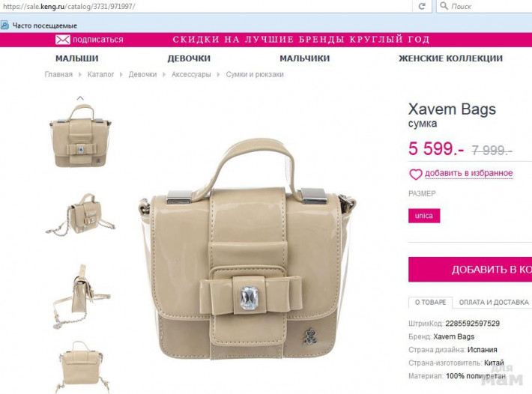The height and width of the screenshot is (394, 532).
Task: Open the МАЛЬЧИКИ menu
Action: tap(305, 58)
